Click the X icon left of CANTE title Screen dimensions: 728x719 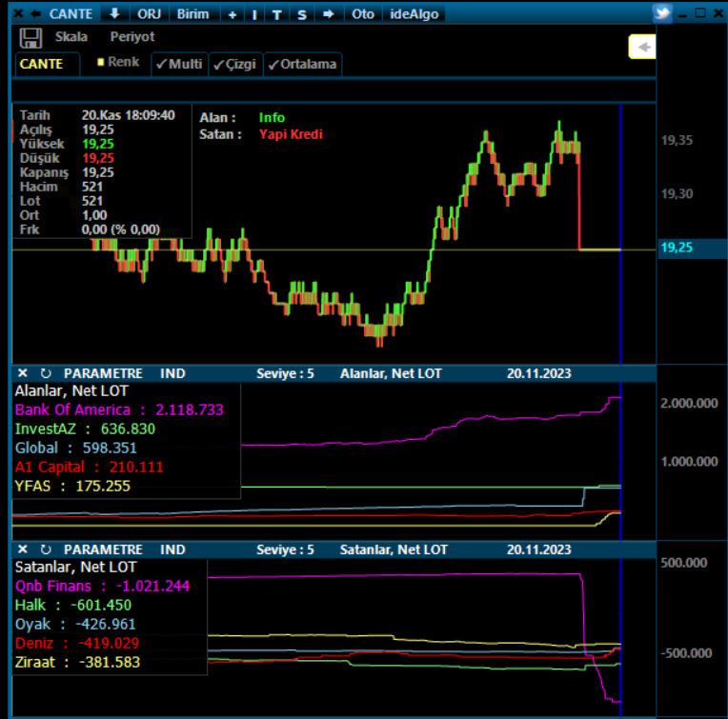18,13
